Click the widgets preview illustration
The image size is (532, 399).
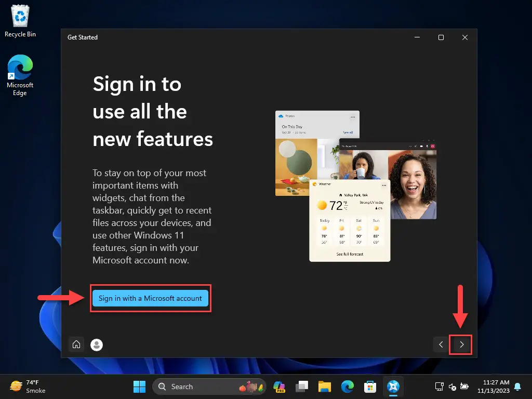(x=356, y=186)
